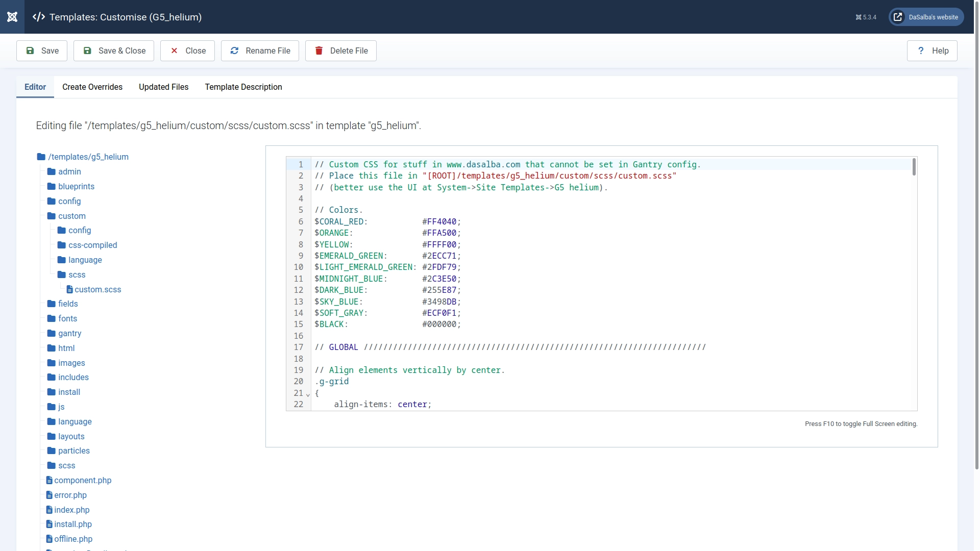
Task: Click the external link icon beside DaSalba's website
Action: (898, 17)
